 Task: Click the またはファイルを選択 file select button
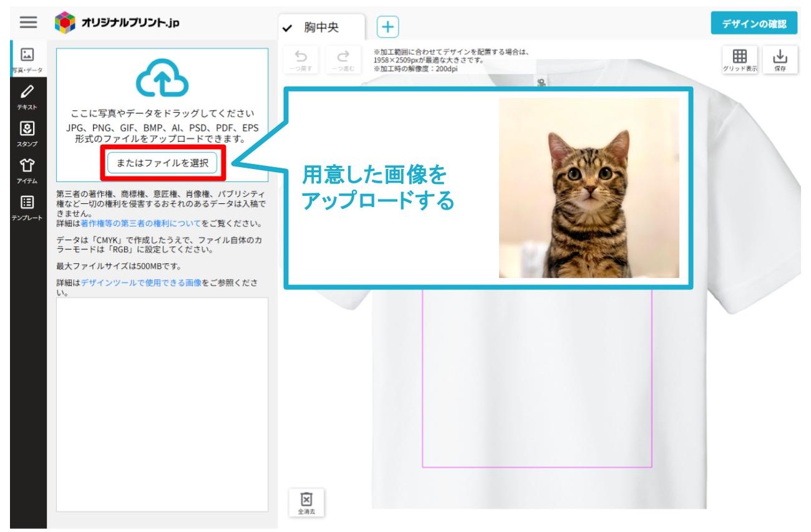click(x=161, y=163)
